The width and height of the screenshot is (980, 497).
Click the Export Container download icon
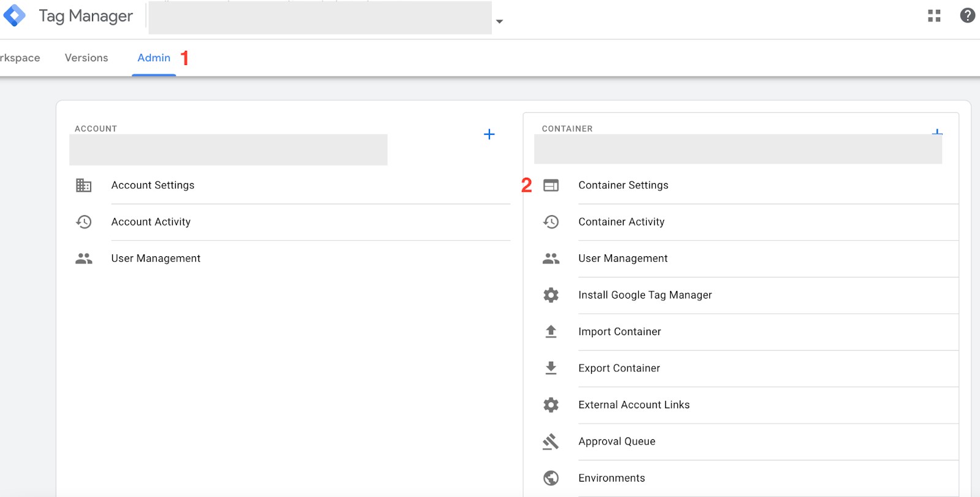(551, 368)
